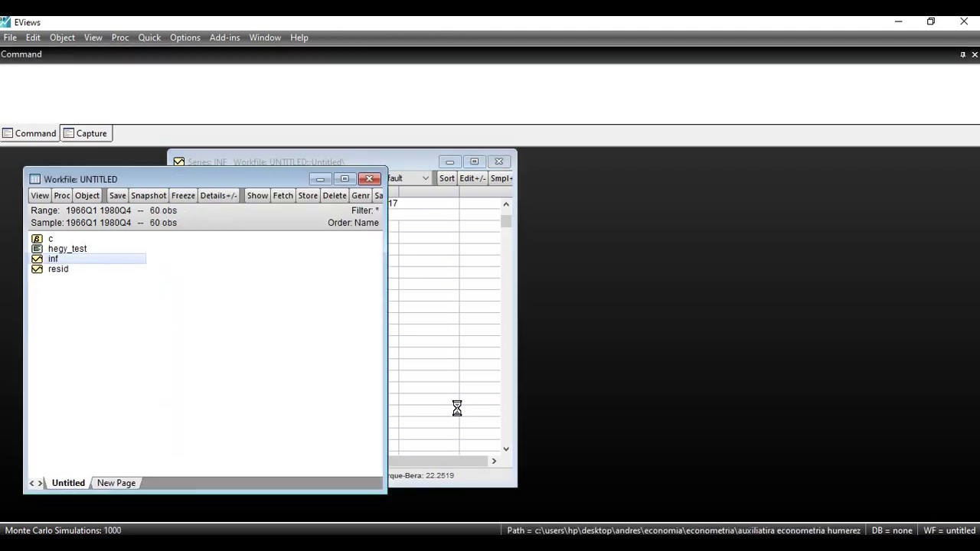Image resolution: width=980 pixels, height=551 pixels.
Task: Open the Window menu
Action: point(265,37)
